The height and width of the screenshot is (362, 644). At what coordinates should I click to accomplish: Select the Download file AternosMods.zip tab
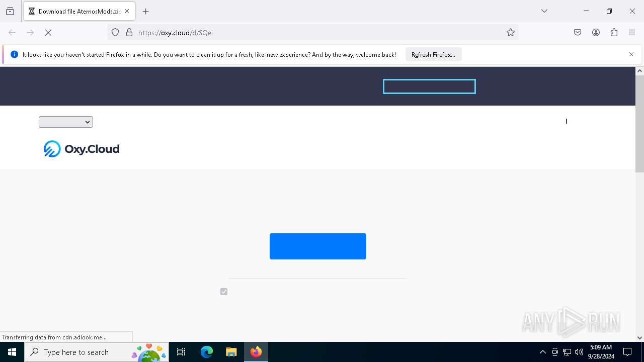79,11
